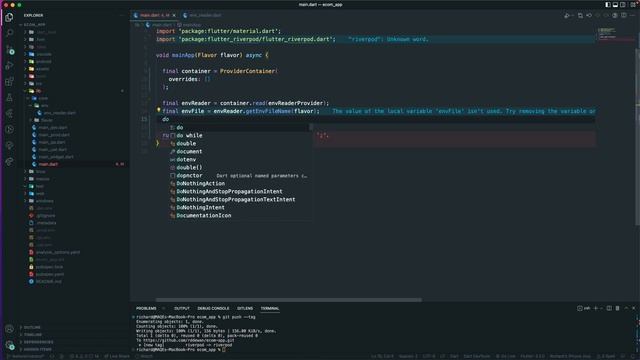Image resolution: width=640 pixels, height=360 pixels.
Task: Open the Explorer view in activity bar
Action: [9, 17]
